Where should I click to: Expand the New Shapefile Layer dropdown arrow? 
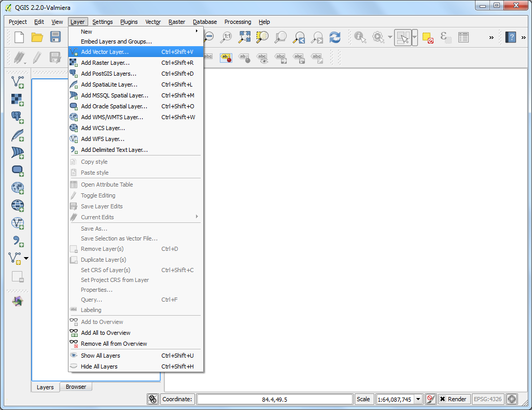tap(26, 259)
